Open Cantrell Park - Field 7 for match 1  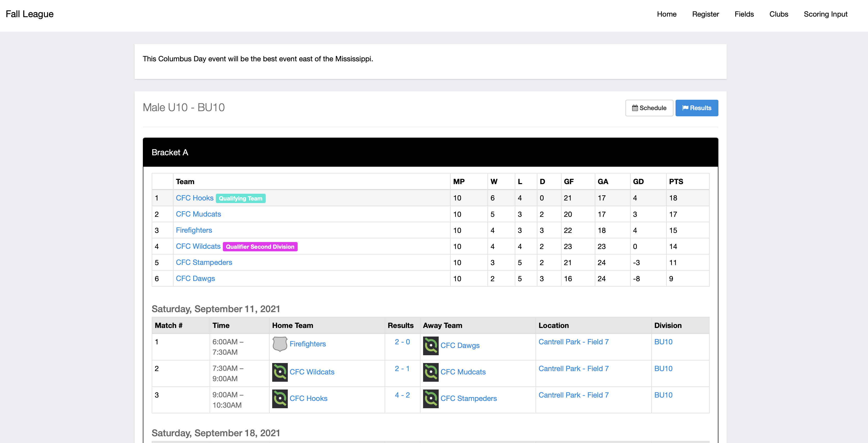tap(573, 342)
